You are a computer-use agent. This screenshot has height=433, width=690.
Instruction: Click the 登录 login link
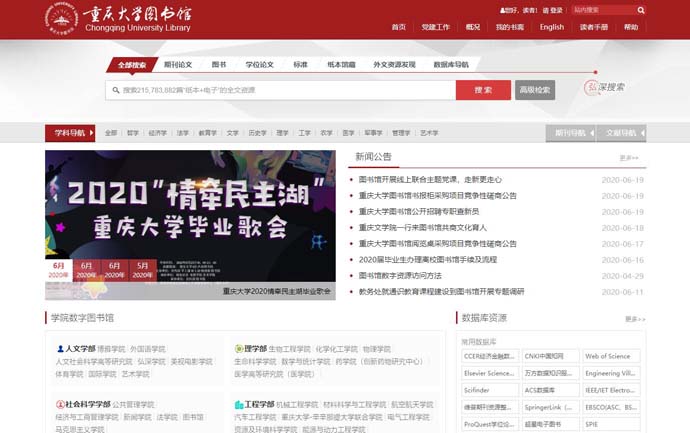(556, 10)
